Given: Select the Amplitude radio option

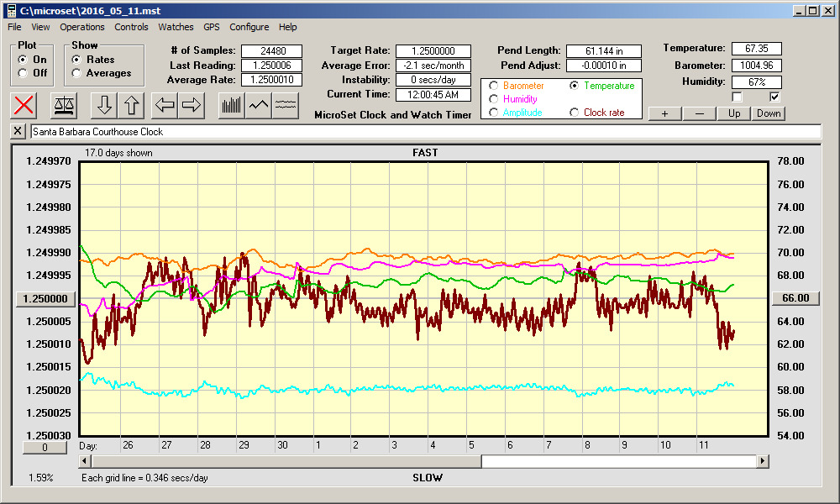Looking at the screenshot, I should pos(493,113).
